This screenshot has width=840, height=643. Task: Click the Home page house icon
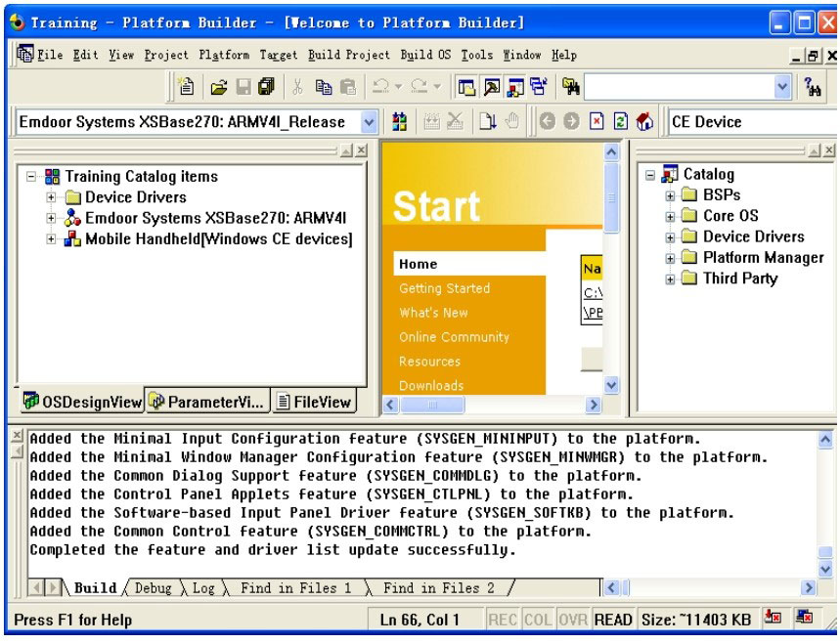click(x=644, y=122)
